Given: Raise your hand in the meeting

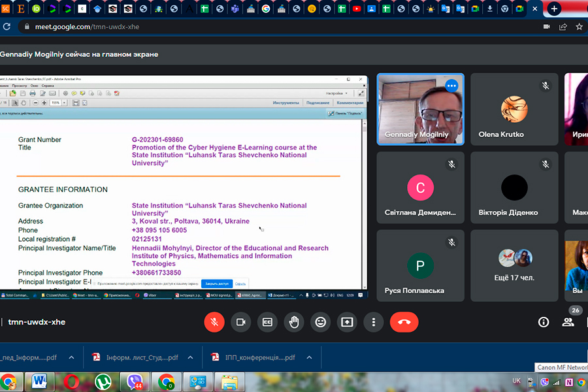Looking at the screenshot, I should 294,322.
